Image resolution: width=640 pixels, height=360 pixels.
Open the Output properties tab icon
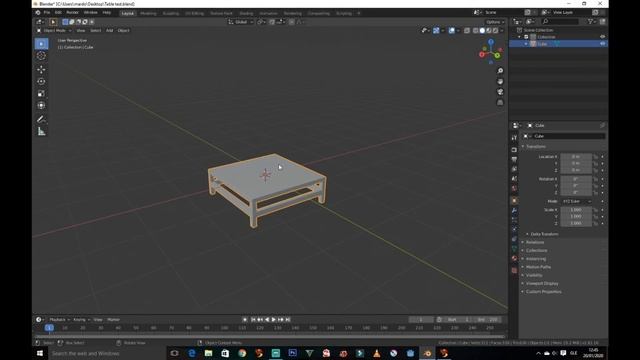514,159
